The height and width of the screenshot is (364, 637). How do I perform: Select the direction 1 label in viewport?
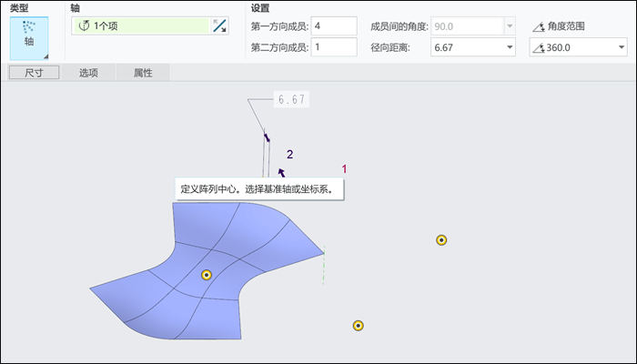[344, 169]
